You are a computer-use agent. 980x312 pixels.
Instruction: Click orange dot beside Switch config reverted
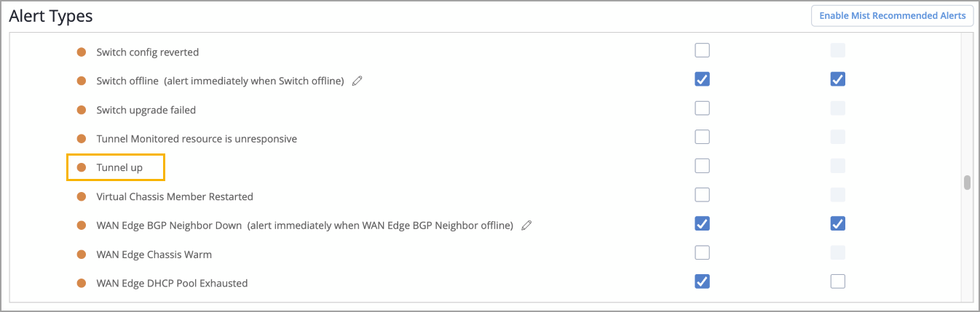coord(82,52)
